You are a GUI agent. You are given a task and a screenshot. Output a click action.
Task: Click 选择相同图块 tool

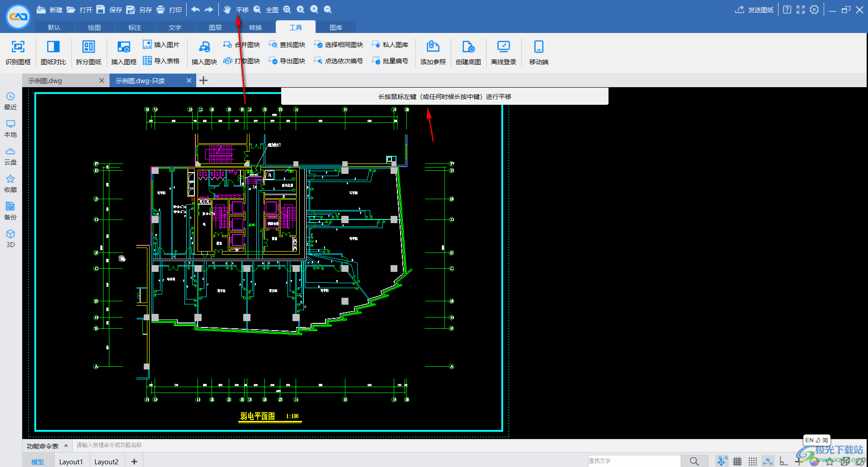click(339, 44)
